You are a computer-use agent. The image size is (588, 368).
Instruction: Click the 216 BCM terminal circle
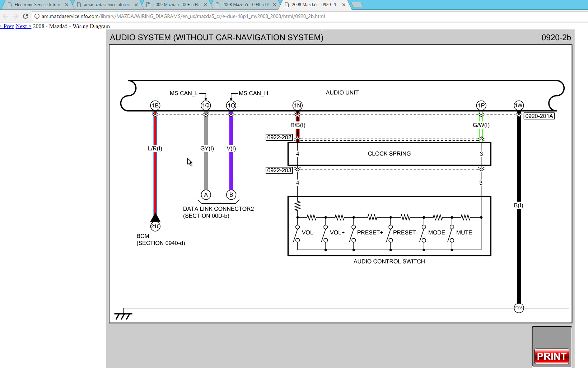[155, 227]
